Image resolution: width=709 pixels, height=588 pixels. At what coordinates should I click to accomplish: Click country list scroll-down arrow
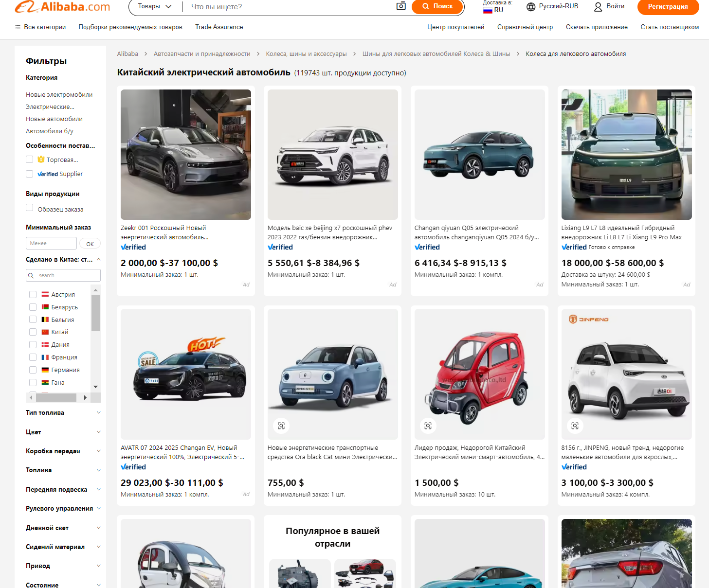pos(95,387)
